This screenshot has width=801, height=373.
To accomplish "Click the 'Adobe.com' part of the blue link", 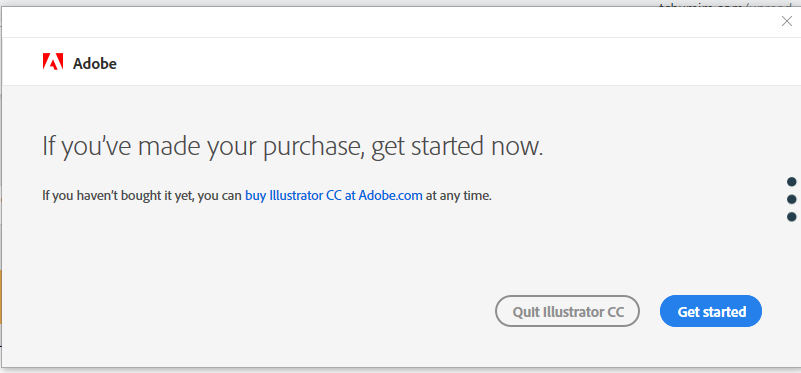I will 390,195.
